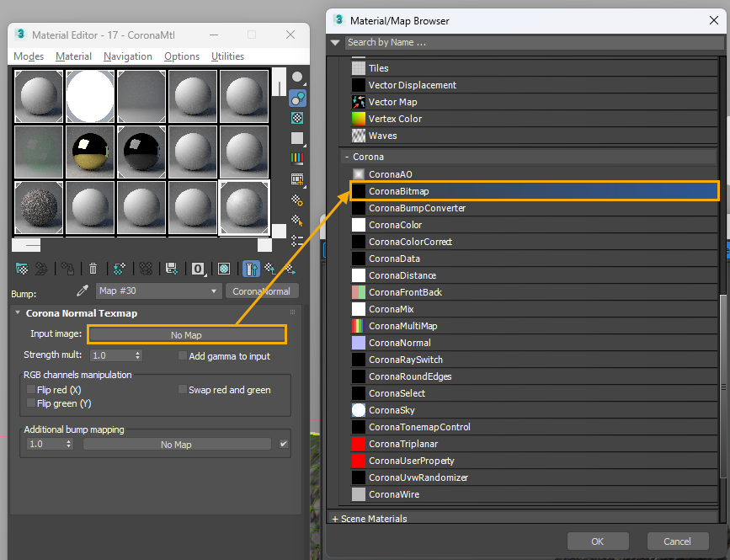The height and width of the screenshot is (560, 730).
Task: Uncheck the Additional bump mapping checkbox
Action: (x=284, y=444)
